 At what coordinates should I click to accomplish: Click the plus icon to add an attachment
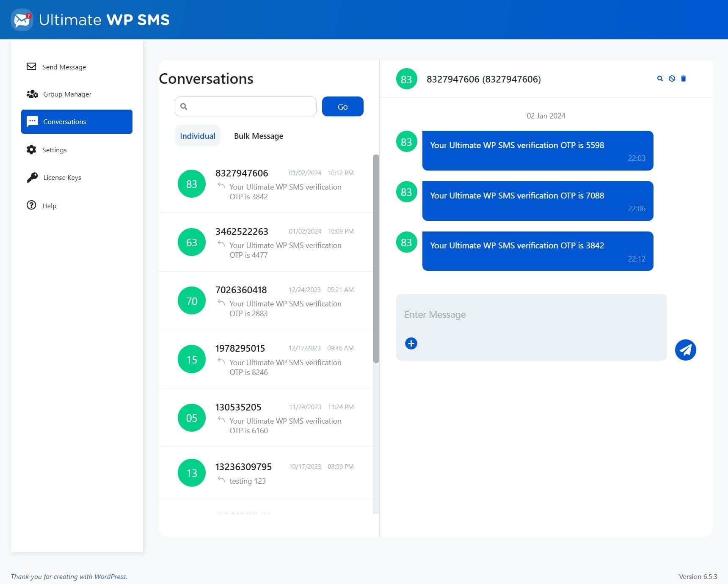pos(411,343)
